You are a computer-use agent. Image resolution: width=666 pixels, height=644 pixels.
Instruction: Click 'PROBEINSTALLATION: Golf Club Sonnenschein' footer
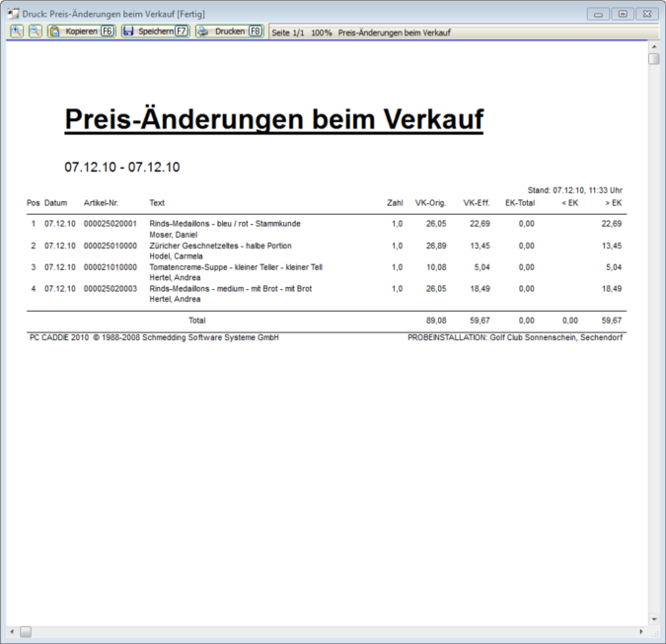515,337
